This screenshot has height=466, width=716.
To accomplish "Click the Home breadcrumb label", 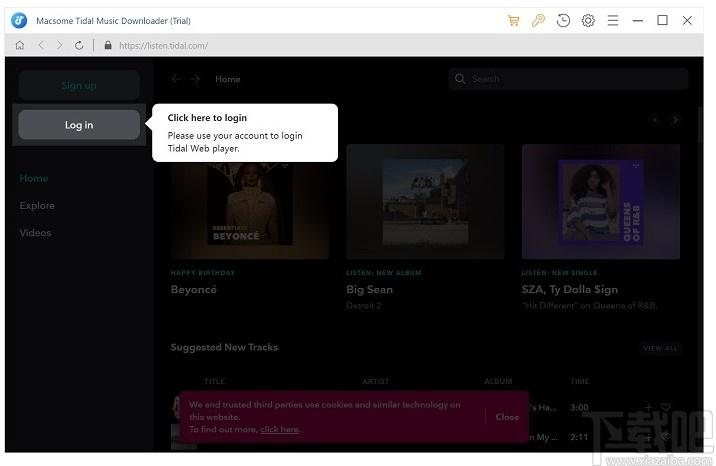I will [x=227, y=79].
